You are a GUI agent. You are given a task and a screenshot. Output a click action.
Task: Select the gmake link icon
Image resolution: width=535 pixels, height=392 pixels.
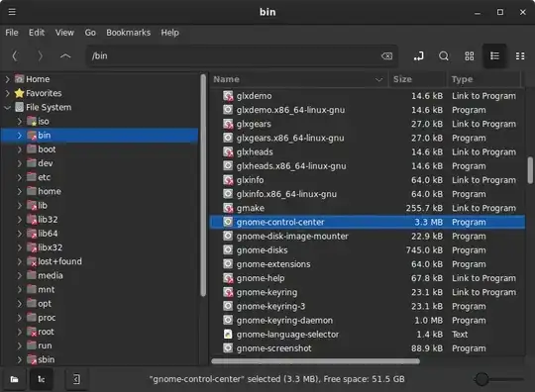tap(228, 208)
